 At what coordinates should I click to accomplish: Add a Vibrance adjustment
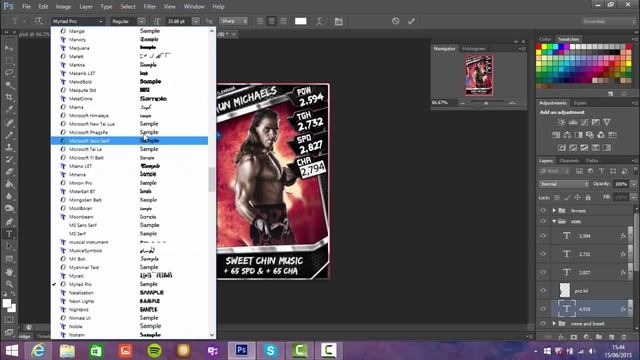click(x=607, y=122)
